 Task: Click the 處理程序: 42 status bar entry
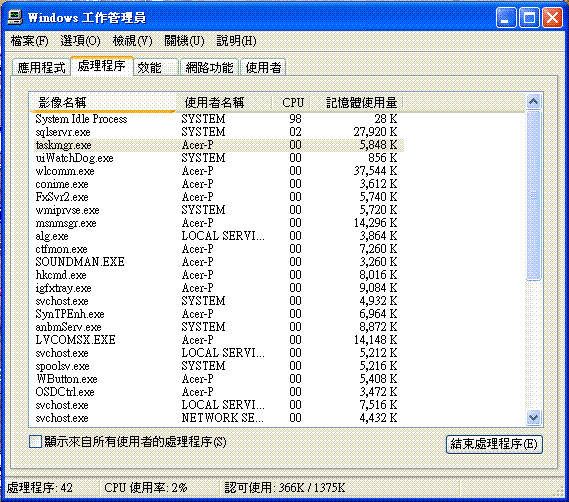click(40, 487)
